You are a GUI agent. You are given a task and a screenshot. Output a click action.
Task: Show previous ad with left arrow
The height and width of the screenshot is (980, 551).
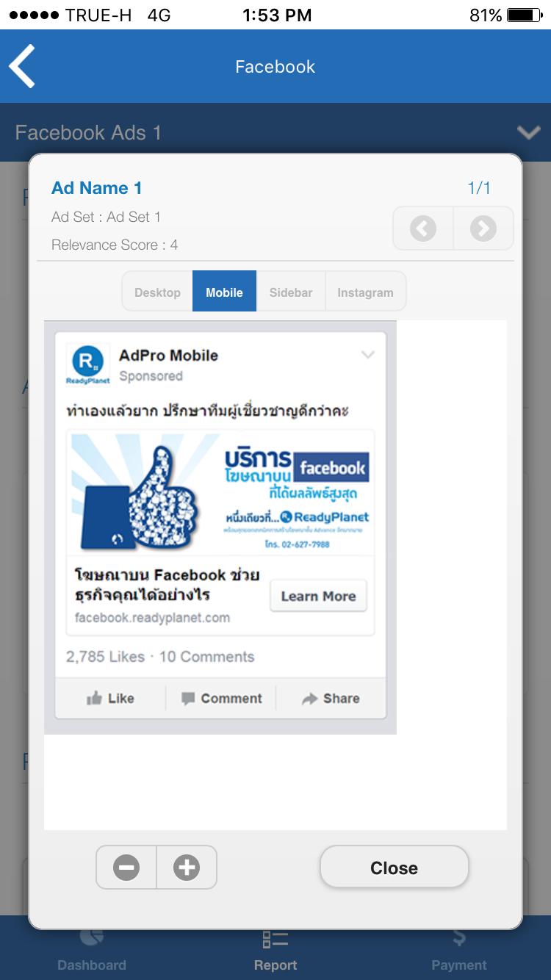pos(423,229)
